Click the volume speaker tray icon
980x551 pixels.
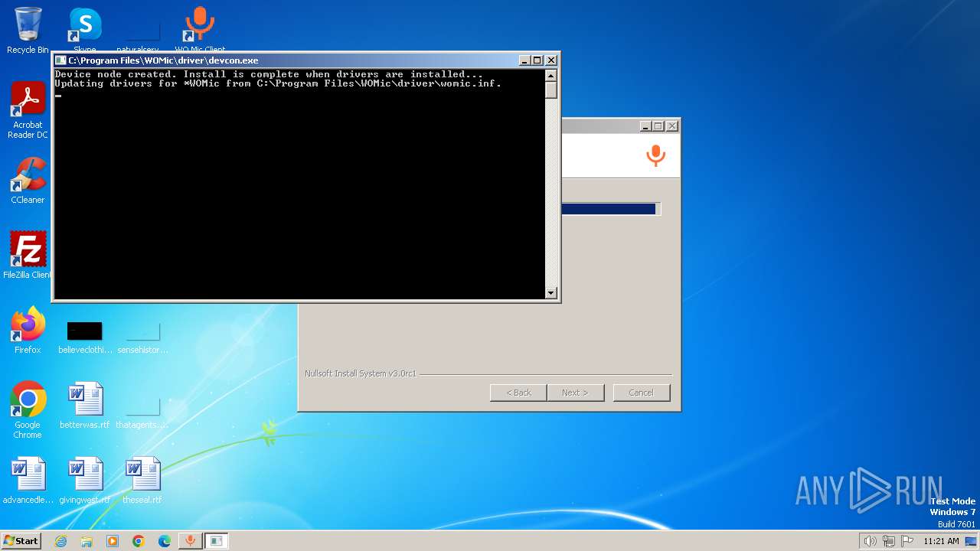[870, 541]
